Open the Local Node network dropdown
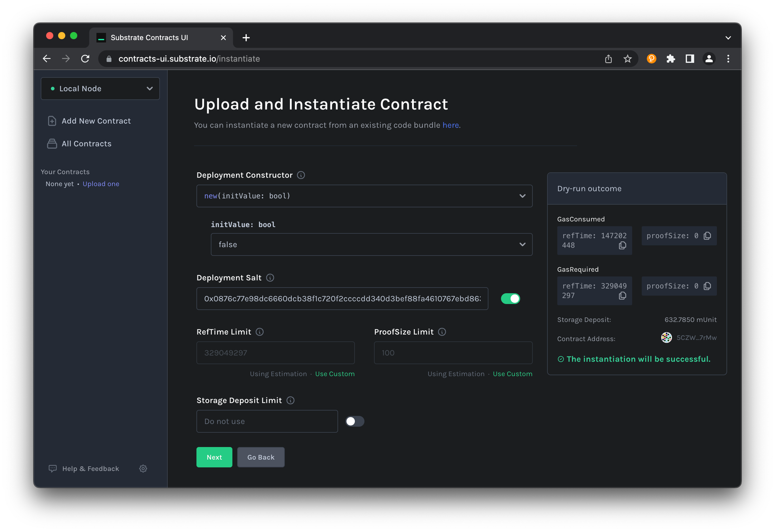 point(100,88)
